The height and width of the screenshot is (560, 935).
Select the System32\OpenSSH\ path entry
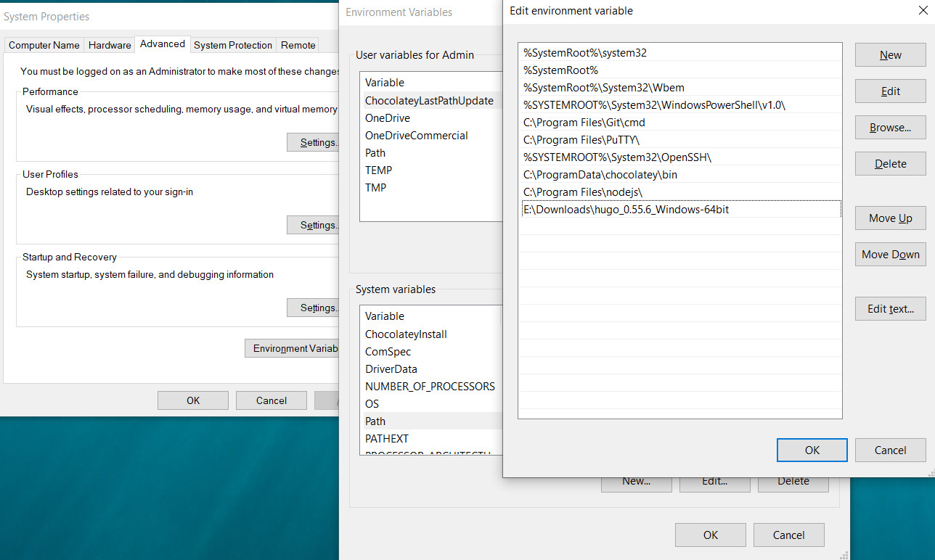(680, 157)
